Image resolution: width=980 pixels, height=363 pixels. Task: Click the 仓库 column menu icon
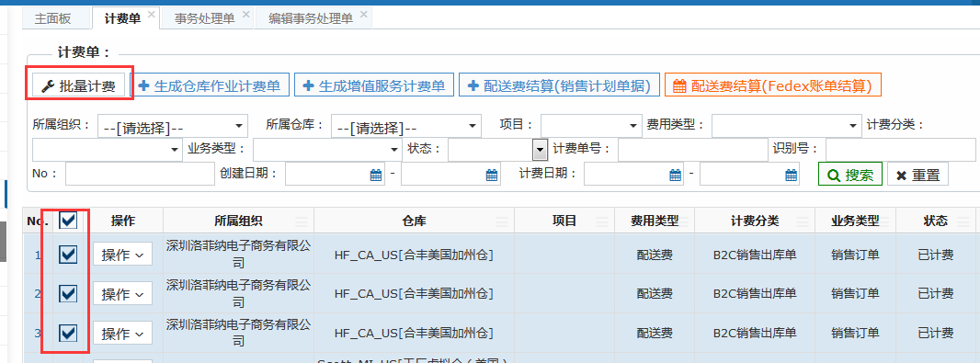501,221
